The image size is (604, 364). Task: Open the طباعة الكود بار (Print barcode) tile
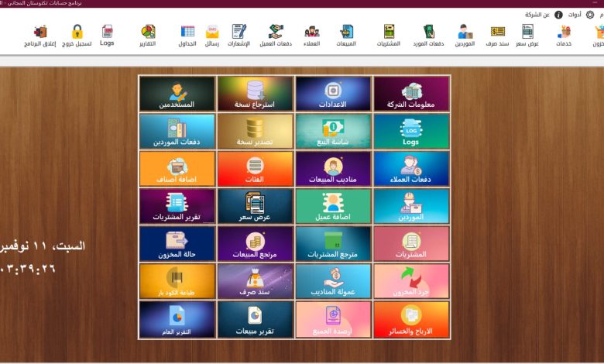point(177,282)
